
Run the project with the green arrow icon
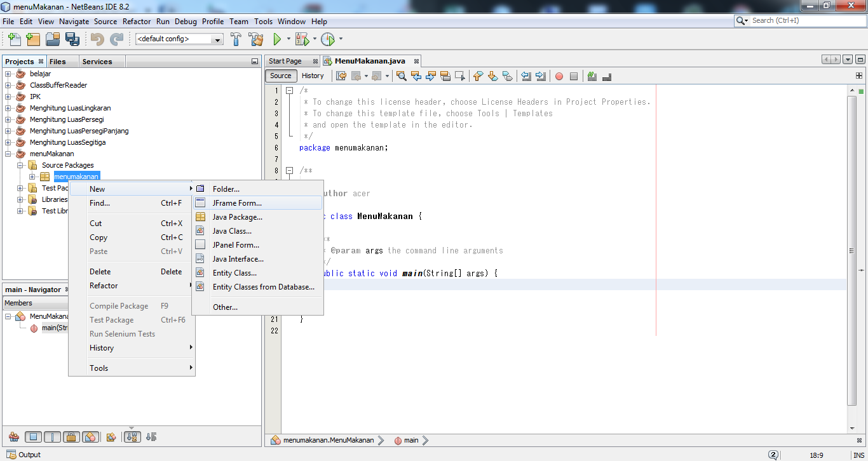point(278,39)
